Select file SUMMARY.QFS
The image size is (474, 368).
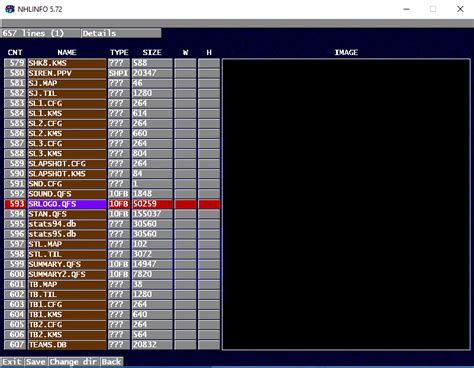coord(67,264)
